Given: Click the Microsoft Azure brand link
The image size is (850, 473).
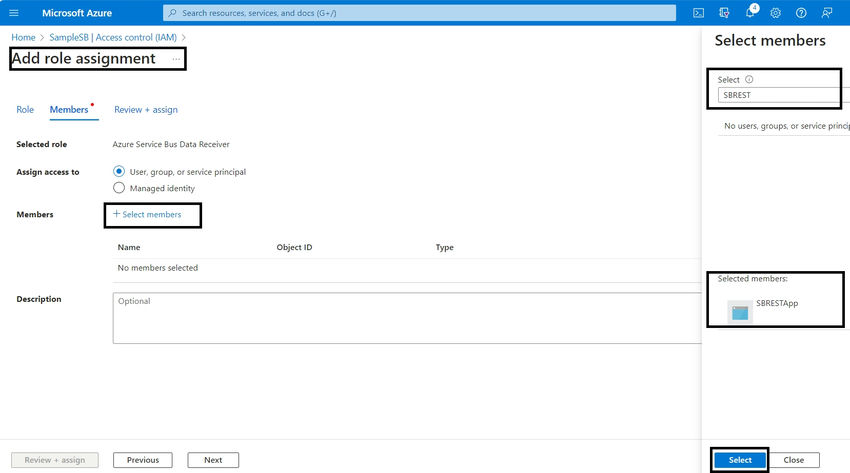Looking at the screenshot, I should (77, 13).
